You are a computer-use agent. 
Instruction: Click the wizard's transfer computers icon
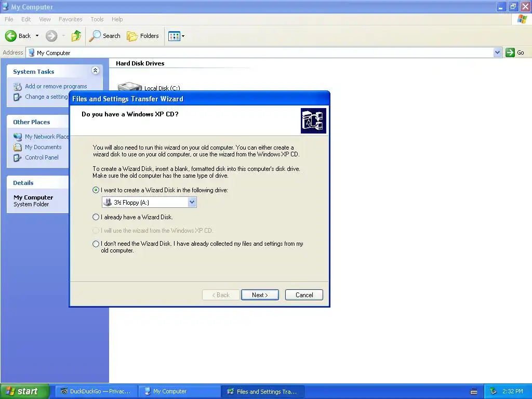pos(313,121)
